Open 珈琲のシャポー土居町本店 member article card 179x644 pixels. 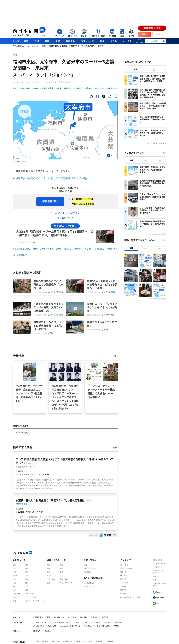click(65, 235)
